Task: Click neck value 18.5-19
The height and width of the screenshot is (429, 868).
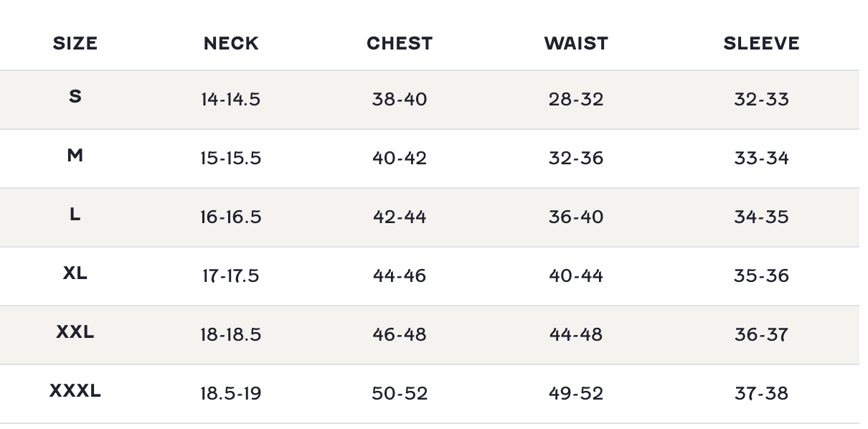Action: pos(230,393)
